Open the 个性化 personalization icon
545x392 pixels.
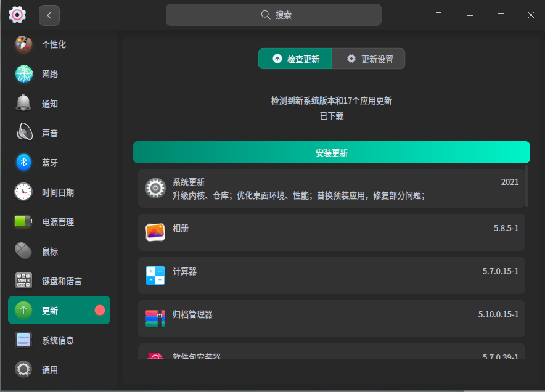23,44
